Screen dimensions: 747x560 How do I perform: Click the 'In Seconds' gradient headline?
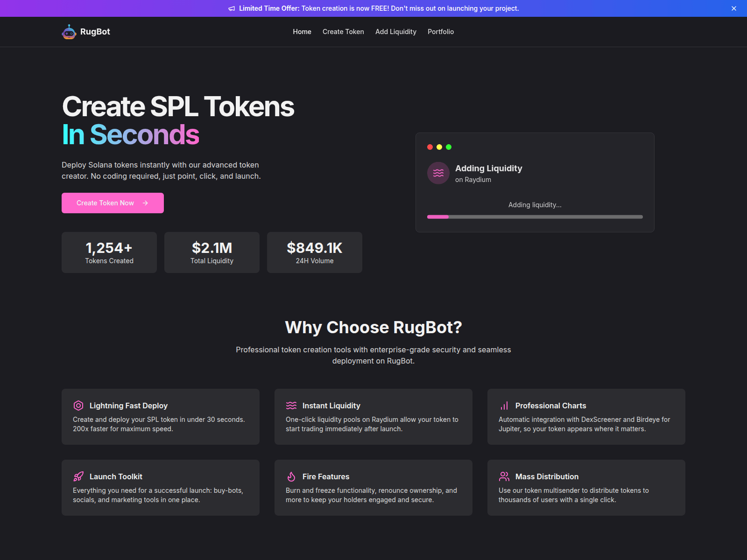(131, 135)
